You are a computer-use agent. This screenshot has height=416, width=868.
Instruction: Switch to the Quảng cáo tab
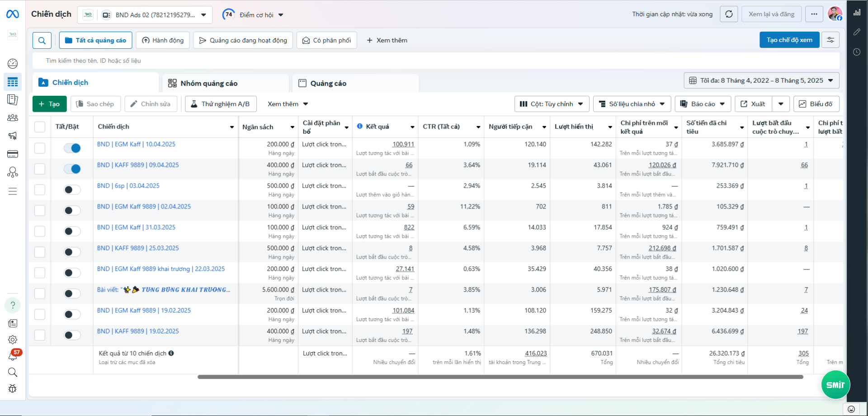[x=356, y=83]
